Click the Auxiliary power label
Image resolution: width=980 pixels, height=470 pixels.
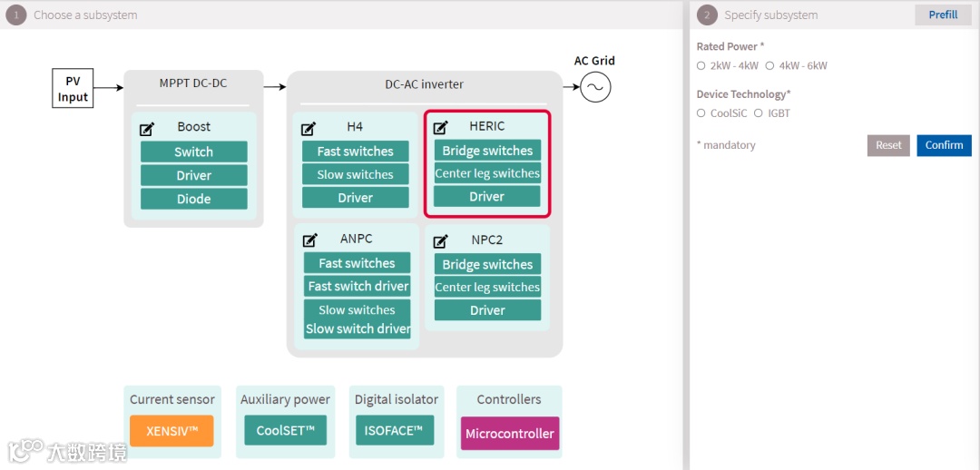(285, 399)
